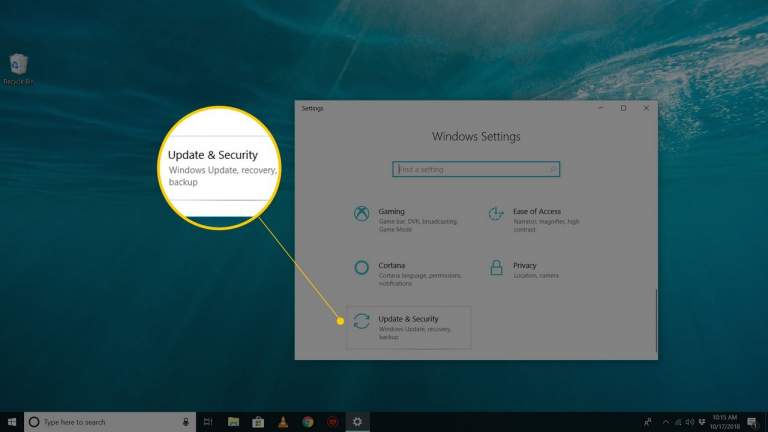Launch Microsoft Store from the taskbar
This screenshot has width=768, height=432.
[258, 422]
